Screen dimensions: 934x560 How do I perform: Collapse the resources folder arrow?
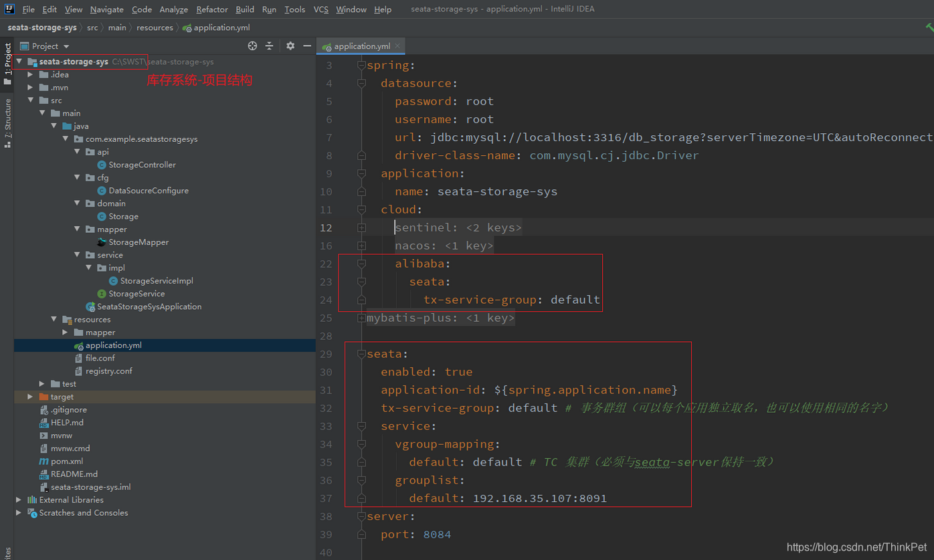coord(54,319)
